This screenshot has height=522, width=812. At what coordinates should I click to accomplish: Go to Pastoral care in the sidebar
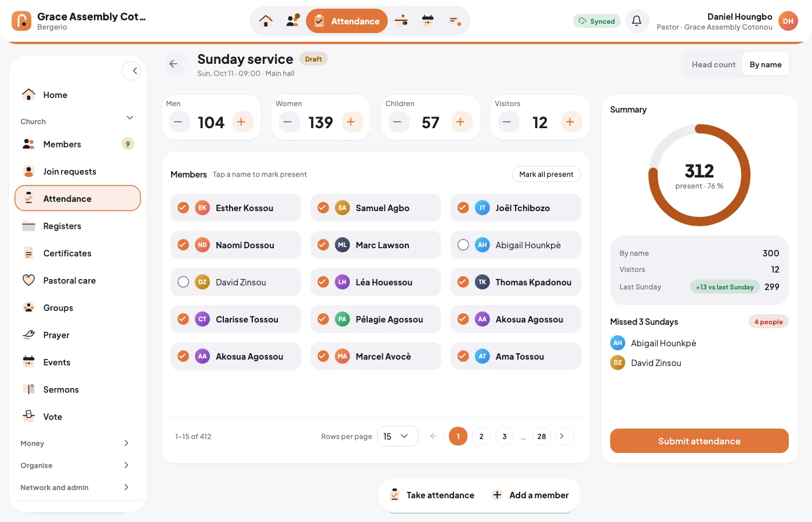(78, 281)
